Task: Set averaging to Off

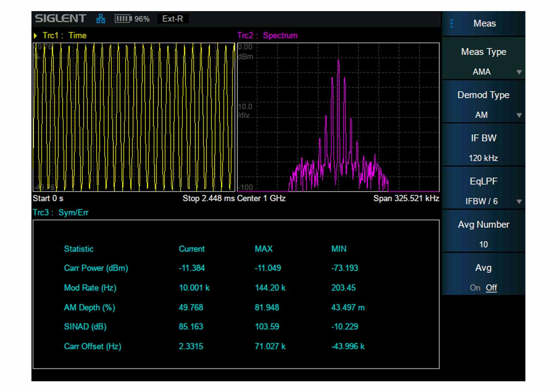Action: [491, 288]
